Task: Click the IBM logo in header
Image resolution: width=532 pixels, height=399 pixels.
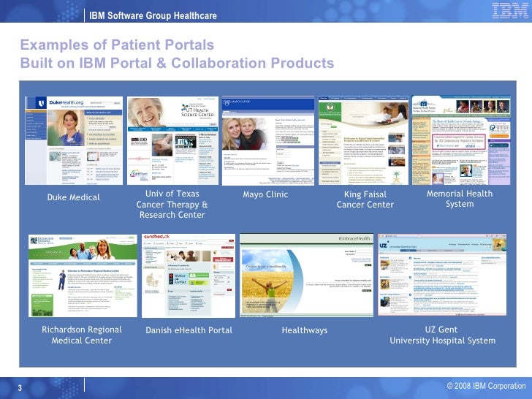Action: click(x=509, y=10)
